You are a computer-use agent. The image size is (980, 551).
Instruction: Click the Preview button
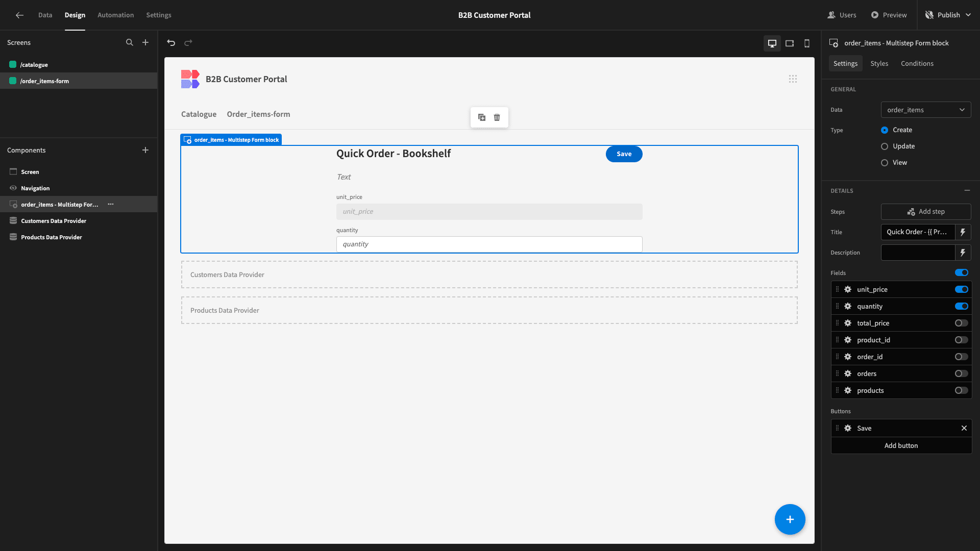coord(889,15)
